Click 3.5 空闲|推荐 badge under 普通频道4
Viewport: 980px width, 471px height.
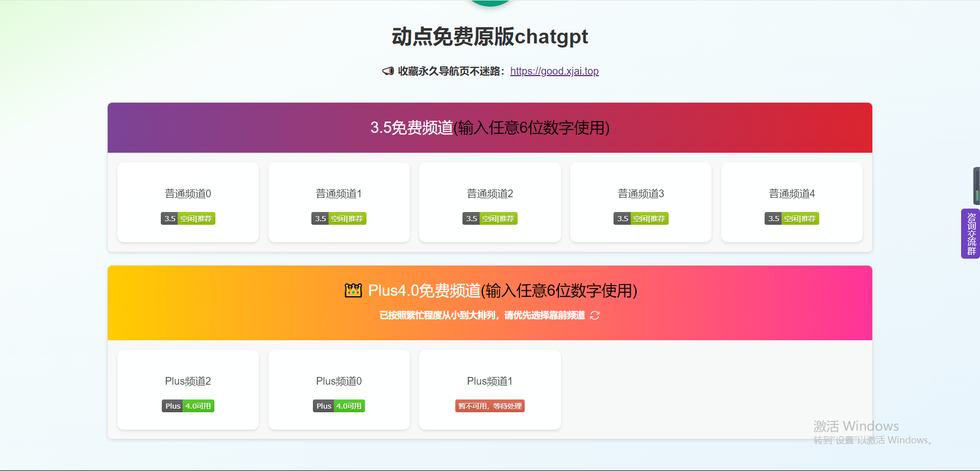[792, 219]
